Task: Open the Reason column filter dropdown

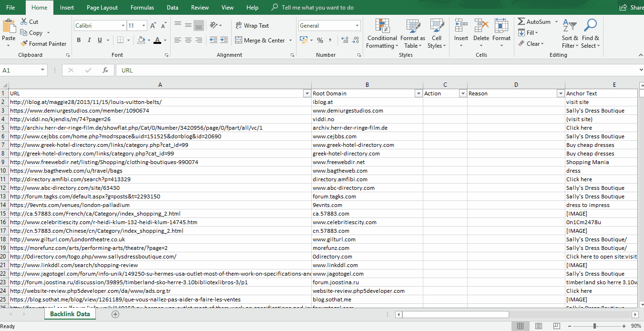Action: (x=561, y=93)
